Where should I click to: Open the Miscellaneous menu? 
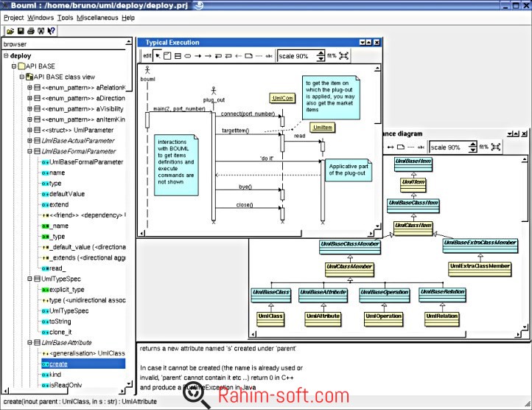click(97, 18)
